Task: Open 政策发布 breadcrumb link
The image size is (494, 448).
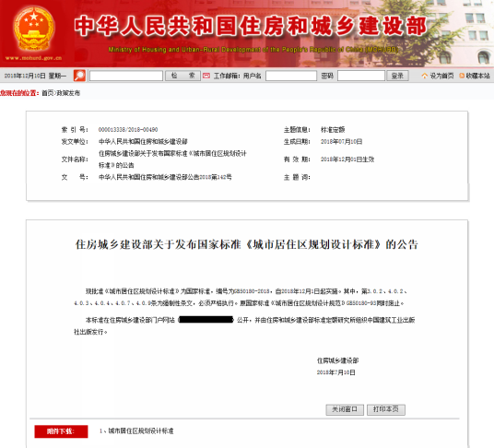Action: (68, 93)
